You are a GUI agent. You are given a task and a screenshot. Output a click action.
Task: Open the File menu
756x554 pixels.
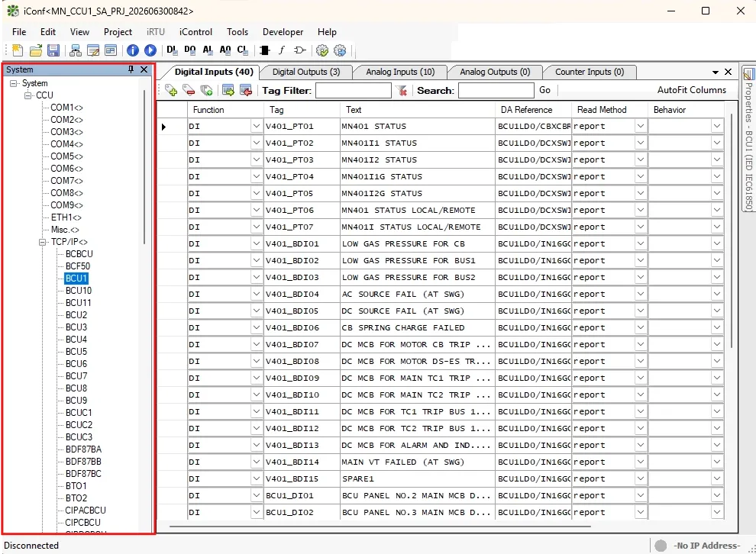point(19,32)
